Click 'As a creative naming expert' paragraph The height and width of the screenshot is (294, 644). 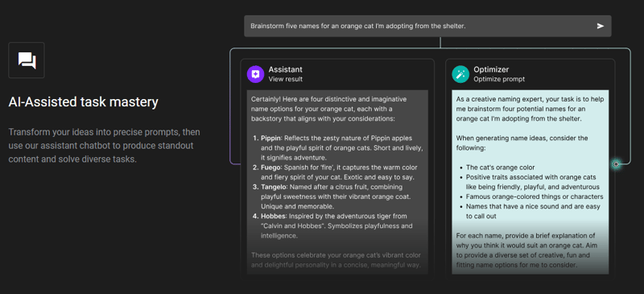pos(530,109)
